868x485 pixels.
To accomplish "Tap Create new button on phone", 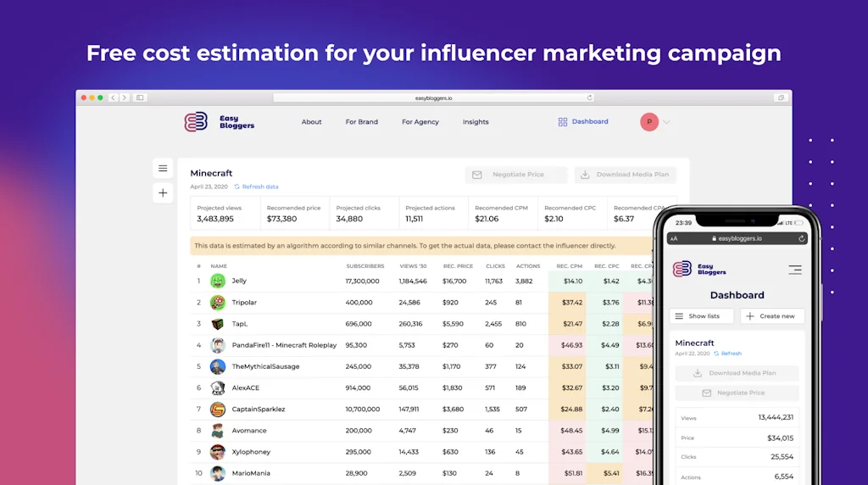I will click(x=772, y=316).
